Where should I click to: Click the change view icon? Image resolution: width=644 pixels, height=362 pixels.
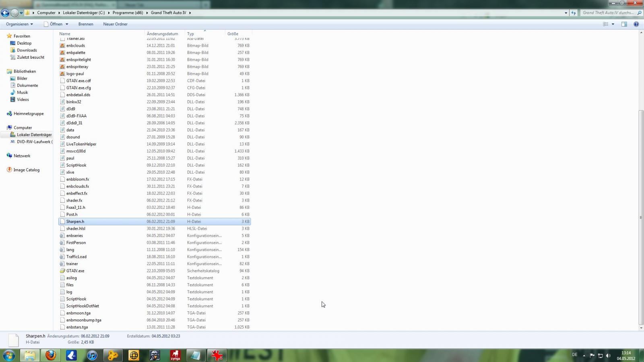(x=605, y=24)
